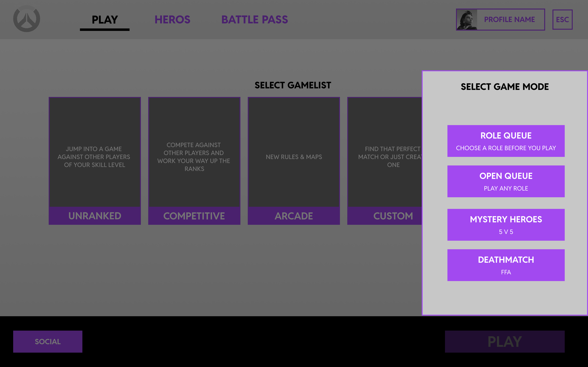The height and width of the screenshot is (367, 588).
Task: Click the Arcade card label bar
Action: (x=294, y=216)
